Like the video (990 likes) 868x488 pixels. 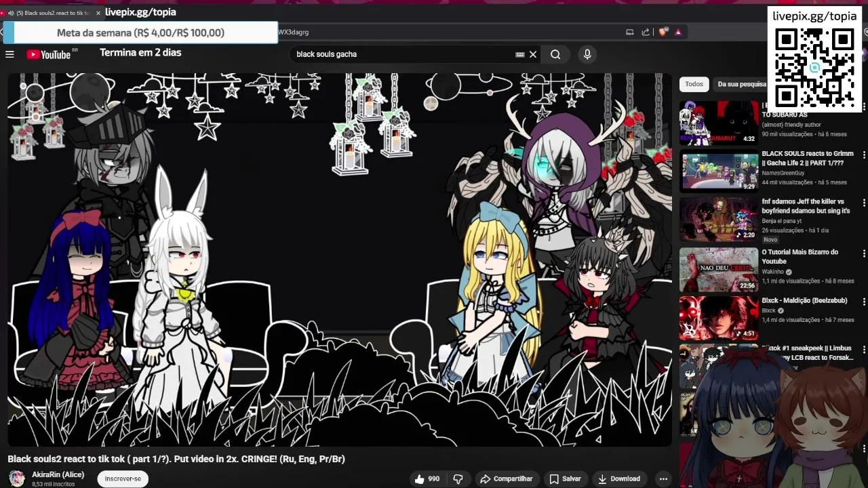tap(427, 479)
